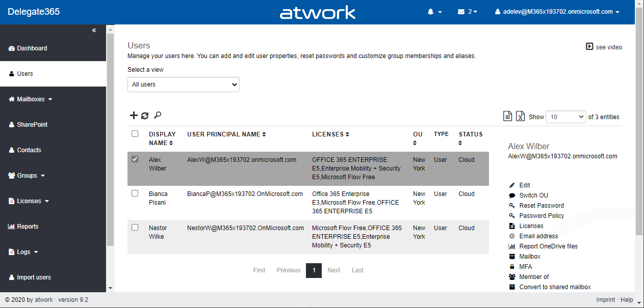The height and width of the screenshot is (308, 644).
Task: Click the Dashboard gauge icon in sidebar
Action: click(x=12, y=48)
